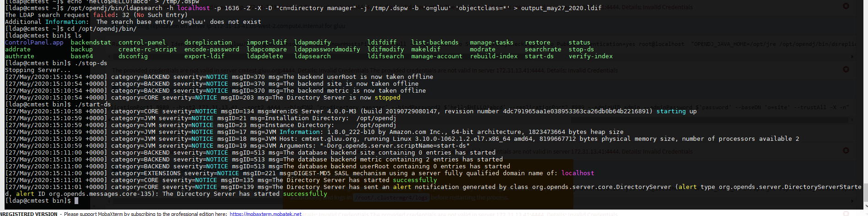This screenshot has width=868, height=216.
Task: Click 'output_may27_2020.ldif' in the ldapsearch command
Action: pyautogui.click(x=561, y=8)
